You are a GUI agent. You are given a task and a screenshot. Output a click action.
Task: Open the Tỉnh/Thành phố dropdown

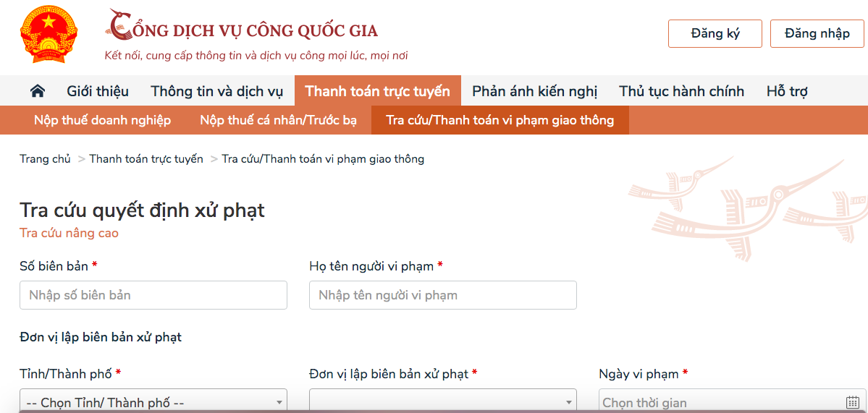153,401
